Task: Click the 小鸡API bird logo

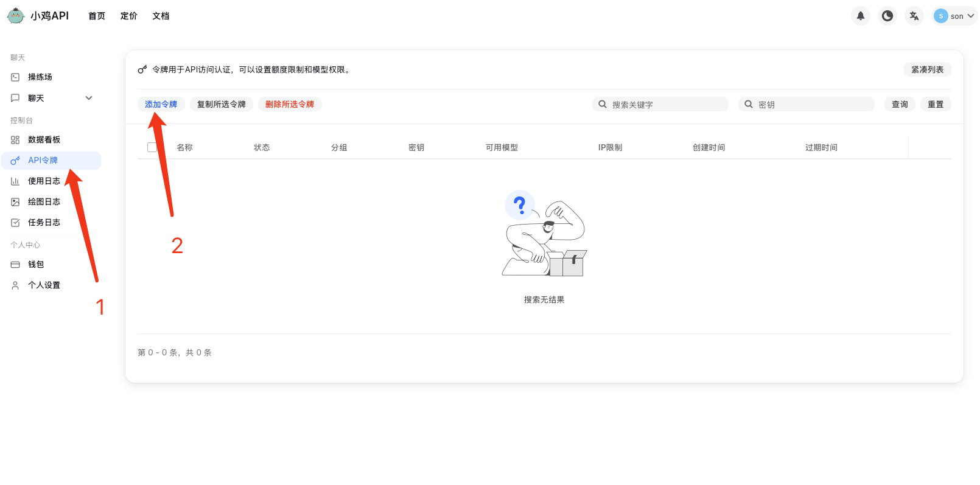Action: 16,16
